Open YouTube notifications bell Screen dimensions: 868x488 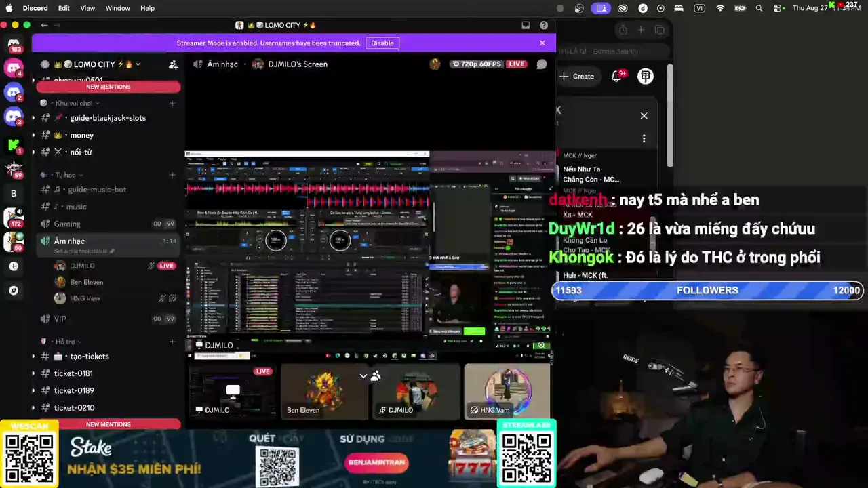616,77
